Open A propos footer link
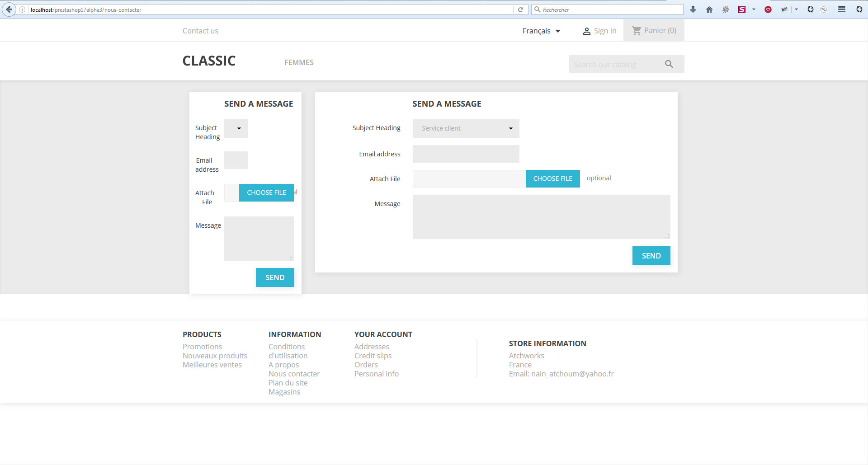868x465 pixels. point(283,365)
